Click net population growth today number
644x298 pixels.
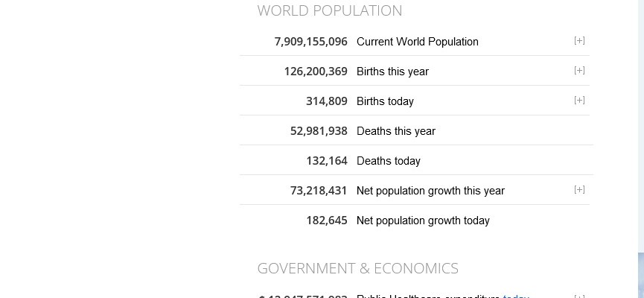coord(326,221)
